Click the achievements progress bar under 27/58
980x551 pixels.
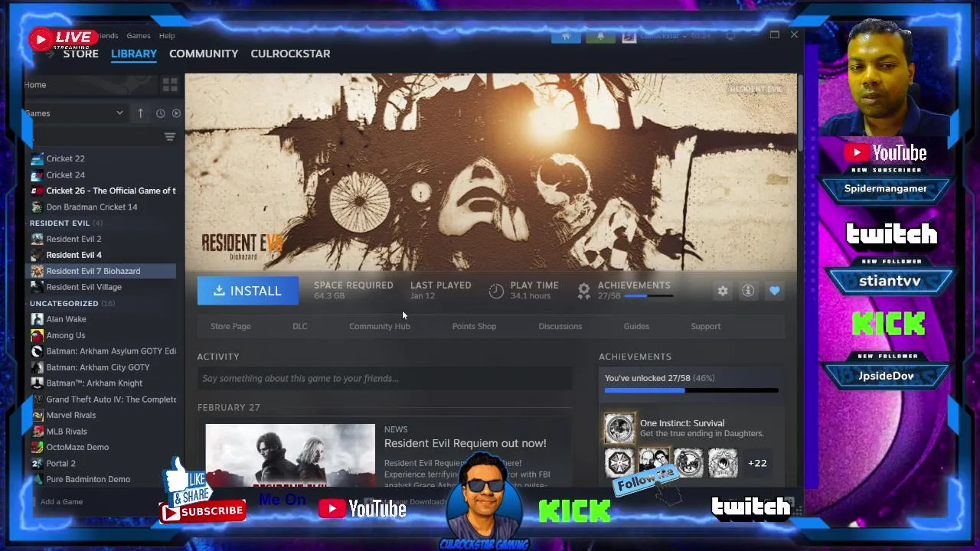point(648,295)
